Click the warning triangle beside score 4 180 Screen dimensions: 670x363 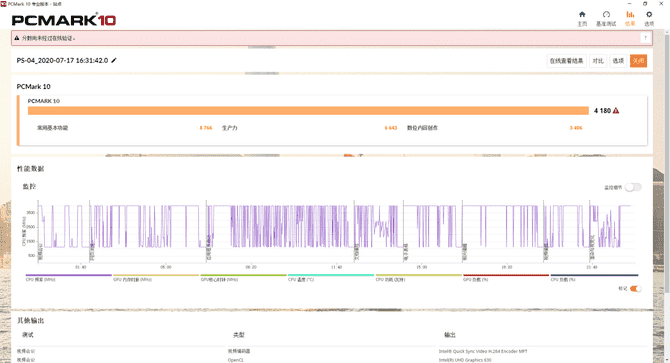[x=616, y=111]
